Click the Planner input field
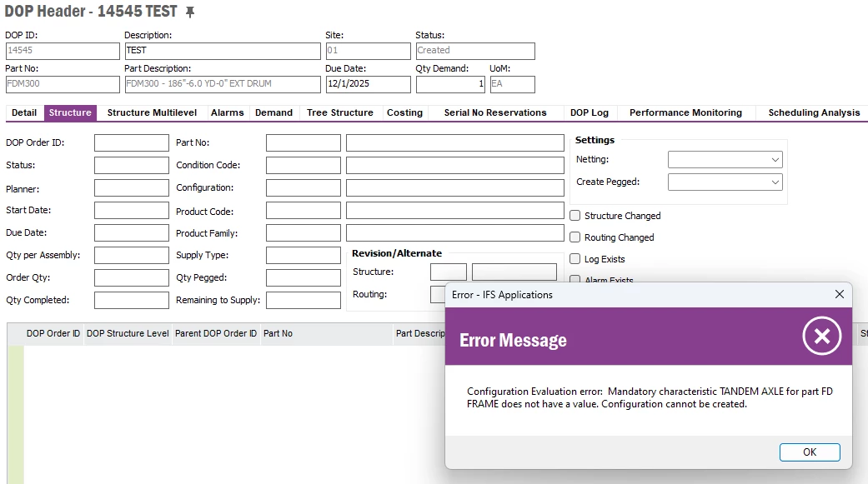 pyautogui.click(x=132, y=187)
